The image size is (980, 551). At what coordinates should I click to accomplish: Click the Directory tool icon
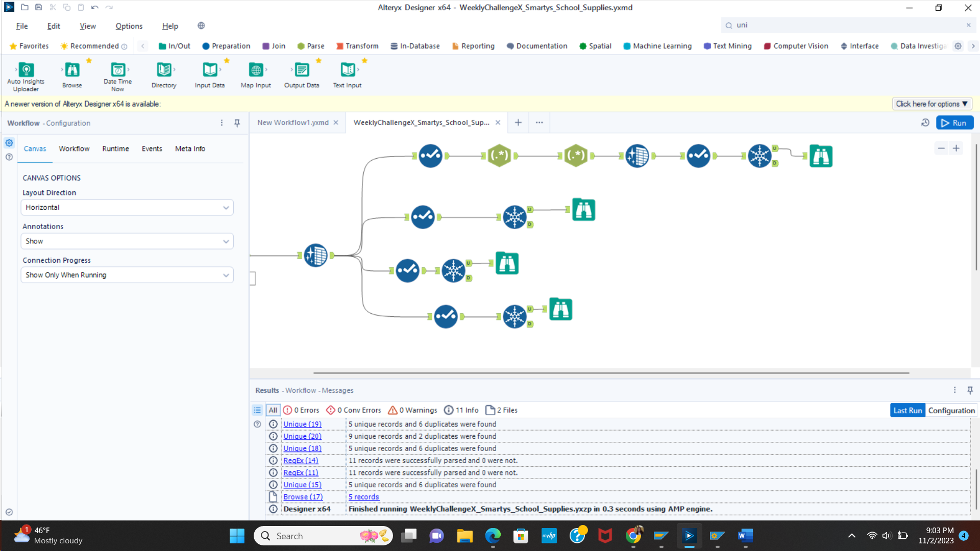164,70
